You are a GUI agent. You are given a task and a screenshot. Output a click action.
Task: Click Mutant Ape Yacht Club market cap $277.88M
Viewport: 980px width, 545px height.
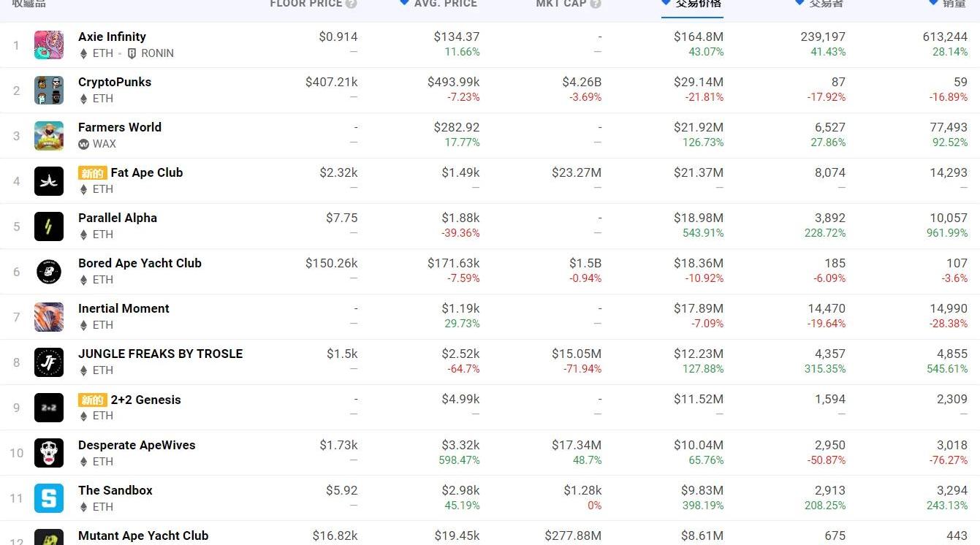pyautogui.click(x=573, y=536)
